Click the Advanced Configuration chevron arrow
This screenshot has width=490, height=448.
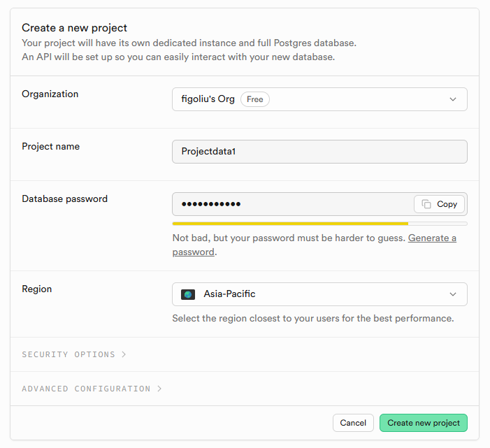[x=159, y=389]
